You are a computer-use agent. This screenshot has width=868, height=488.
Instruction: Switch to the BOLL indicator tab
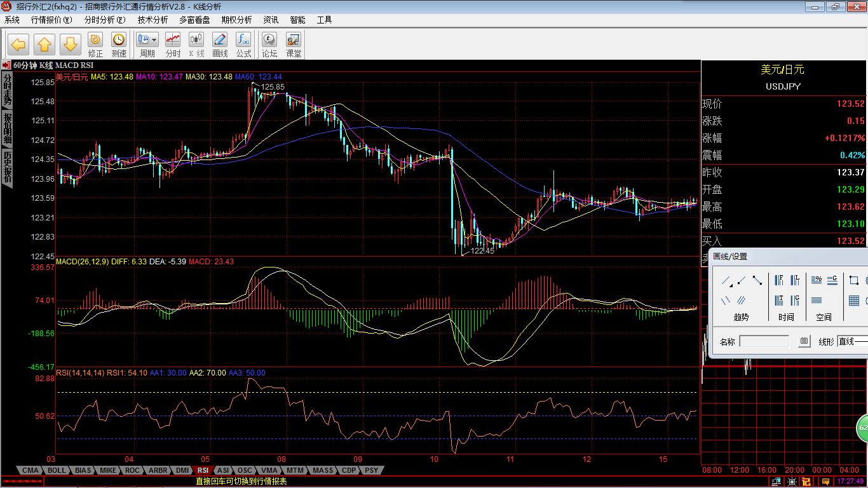point(57,471)
